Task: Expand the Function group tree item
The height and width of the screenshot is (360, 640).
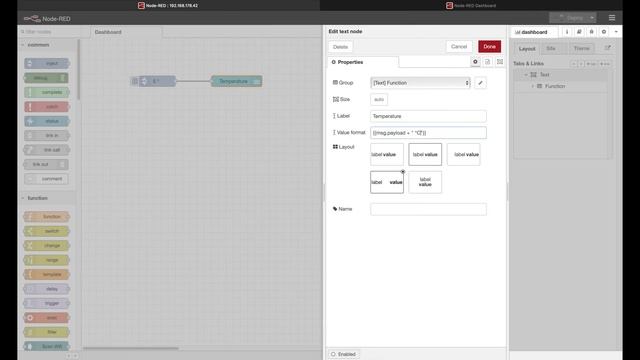Action: (x=533, y=86)
